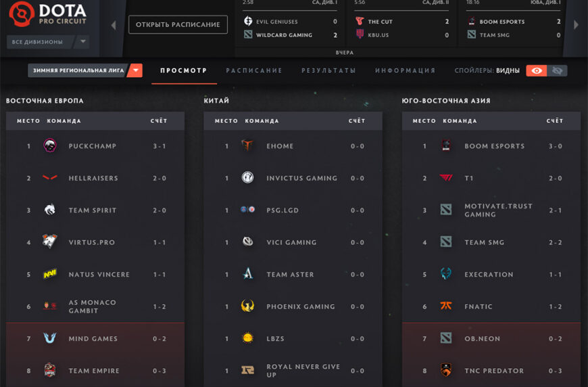The width and height of the screenshot is (588, 387).
Task: Click The Cut logo in match card
Action: click(360, 21)
